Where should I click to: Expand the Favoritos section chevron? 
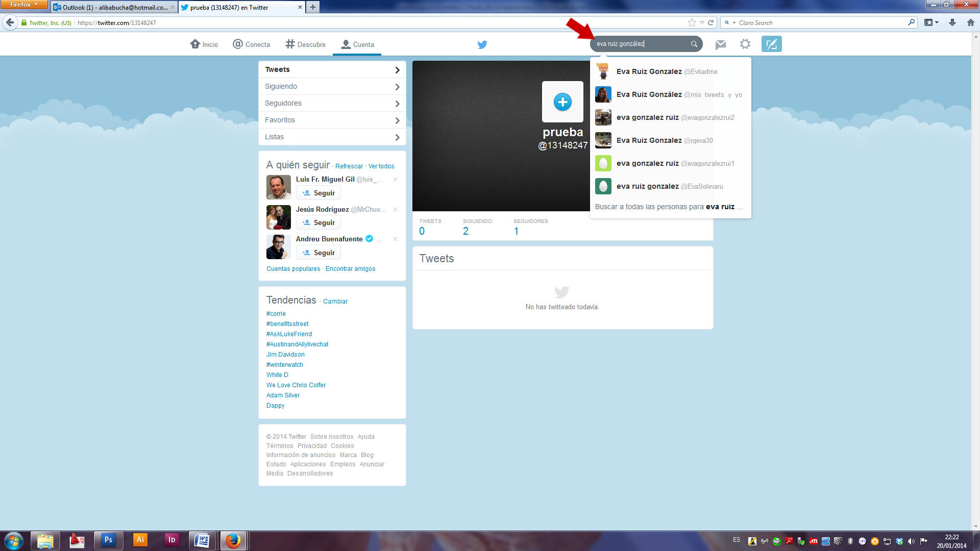click(397, 120)
